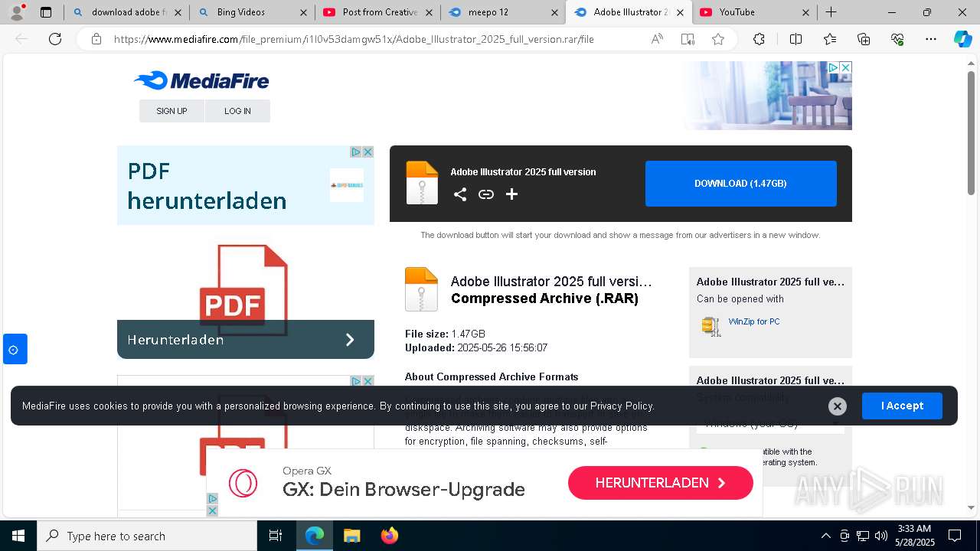
Task: Add file using the plus icon
Action: [x=512, y=194]
